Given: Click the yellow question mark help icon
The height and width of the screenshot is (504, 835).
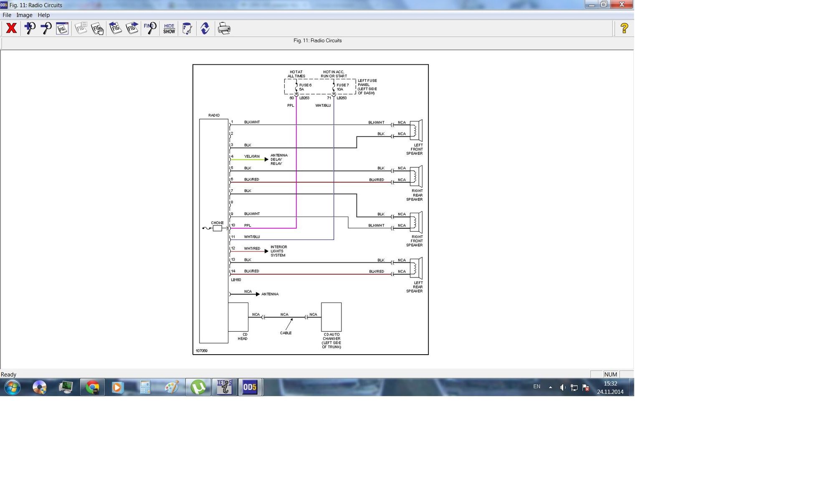Looking at the screenshot, I should [624, 28].
